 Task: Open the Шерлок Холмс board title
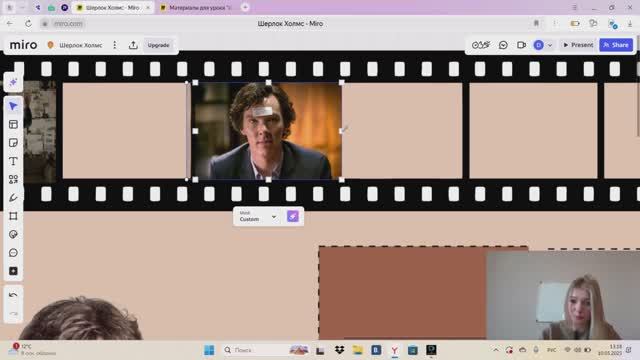tap(81, 45)
